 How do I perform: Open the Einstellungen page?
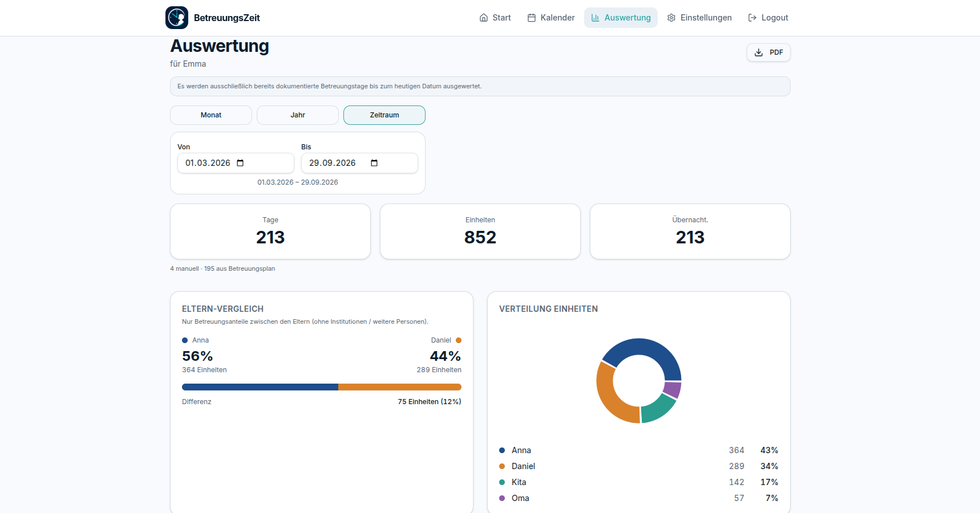click(699, 18)
